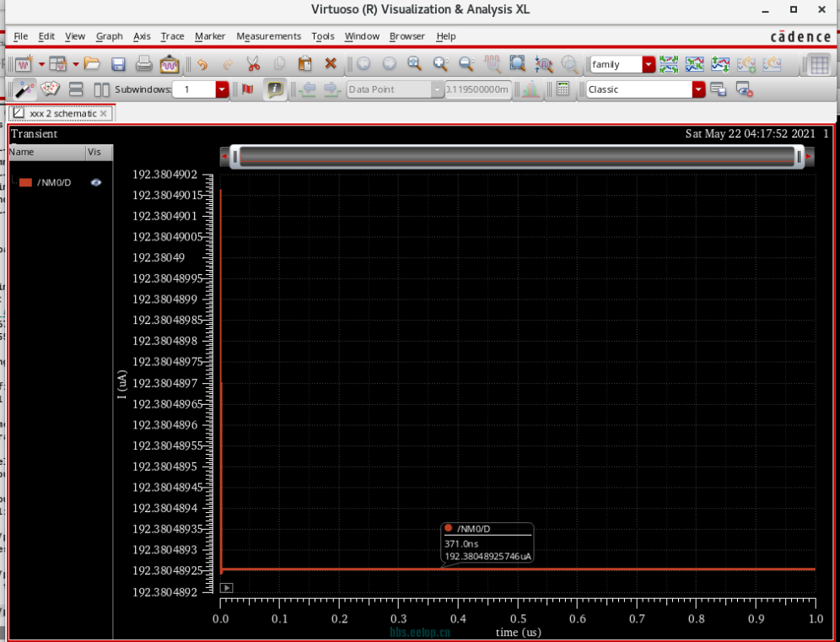The height and width of the screenshot is (642, 840).
Task: Save the graph with the floppy disk icon
Action: click(118, 64)
